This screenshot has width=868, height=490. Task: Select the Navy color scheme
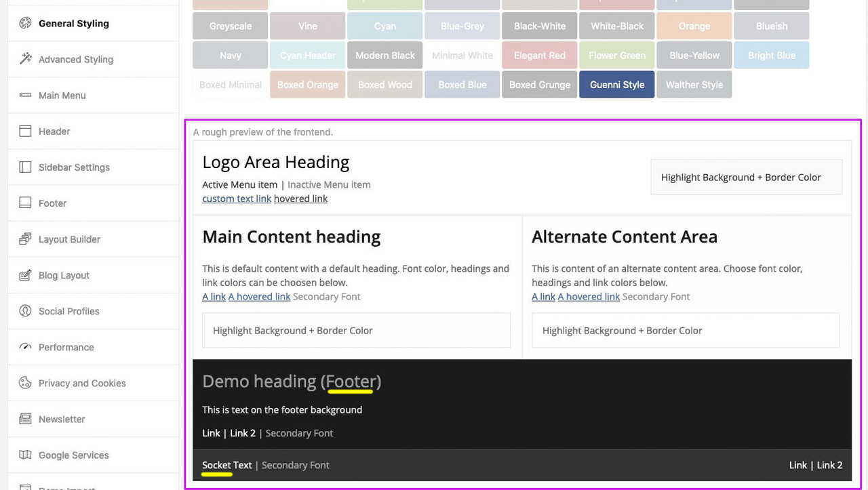231,55
